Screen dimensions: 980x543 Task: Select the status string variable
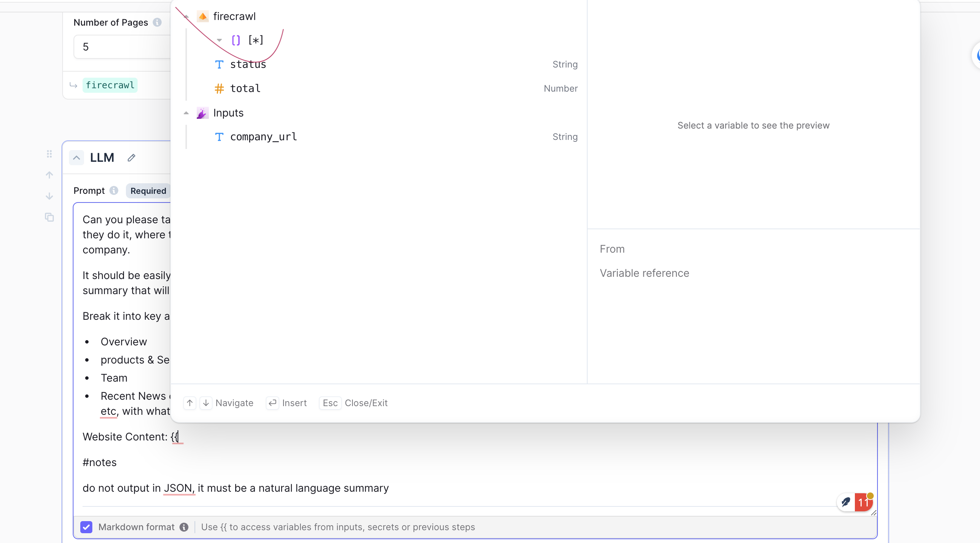point(248,64)
